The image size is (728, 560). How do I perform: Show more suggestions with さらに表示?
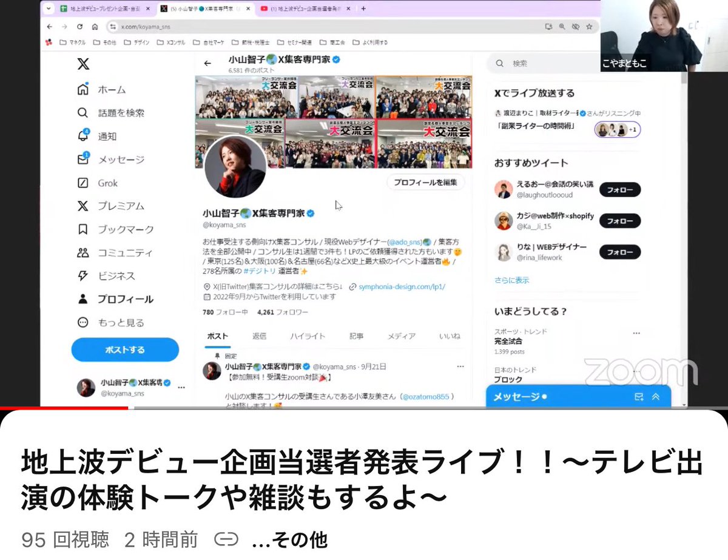[512, 280]
